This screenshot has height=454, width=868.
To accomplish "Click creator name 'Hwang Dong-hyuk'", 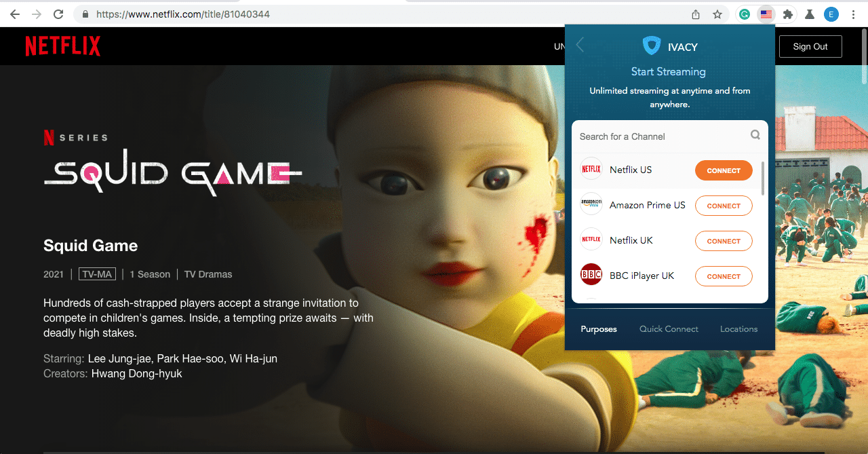I will 136,373.
